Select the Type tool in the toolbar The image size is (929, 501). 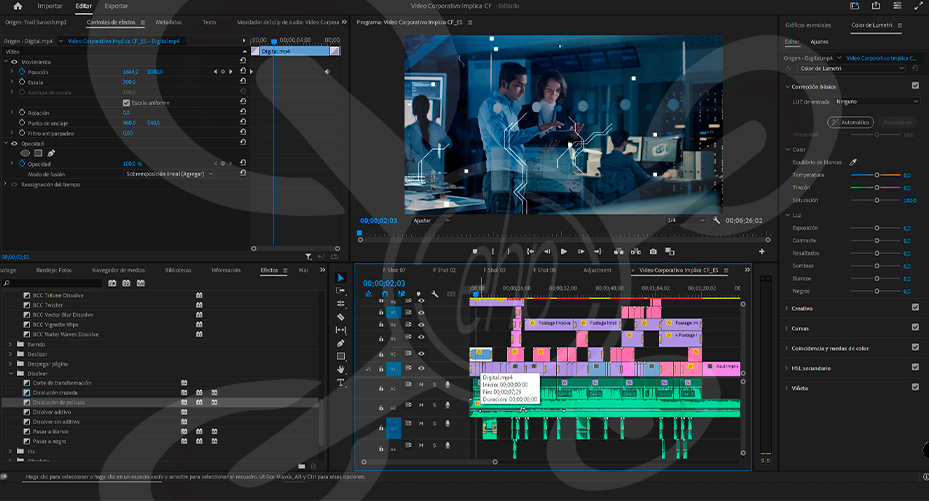click(x=341, y=382)
